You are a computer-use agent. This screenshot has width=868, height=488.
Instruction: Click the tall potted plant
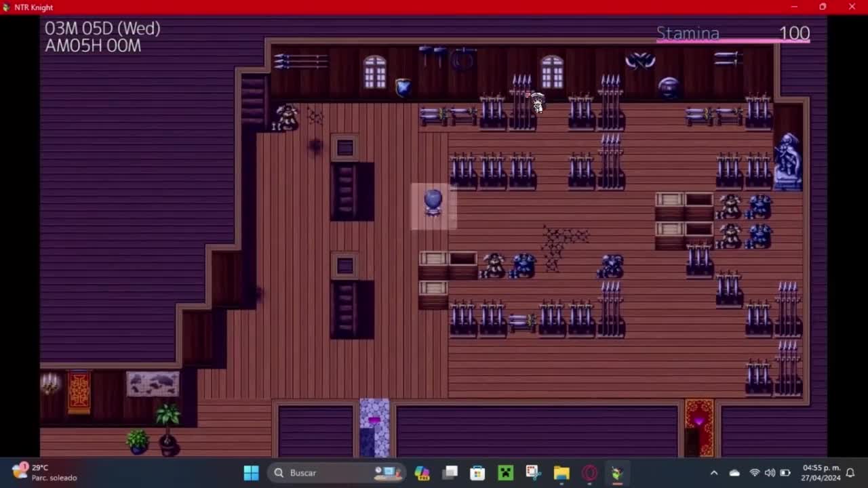[167, 429]
